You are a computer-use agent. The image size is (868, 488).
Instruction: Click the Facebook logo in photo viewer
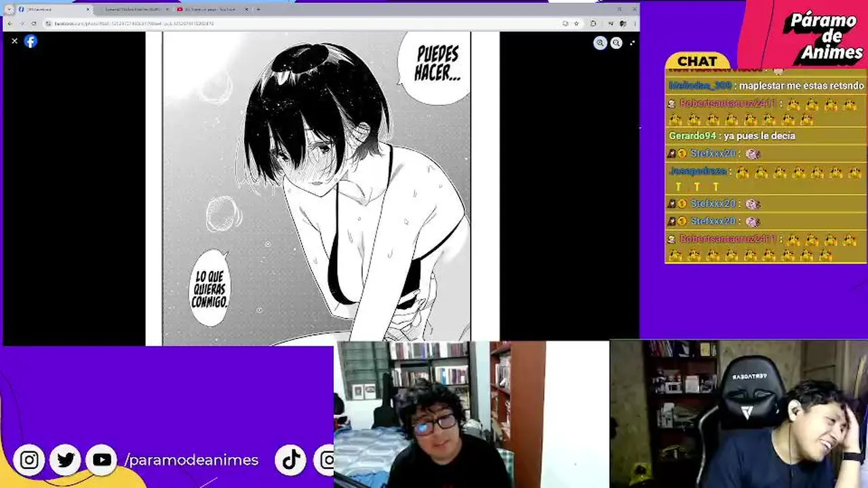(31, 41)
